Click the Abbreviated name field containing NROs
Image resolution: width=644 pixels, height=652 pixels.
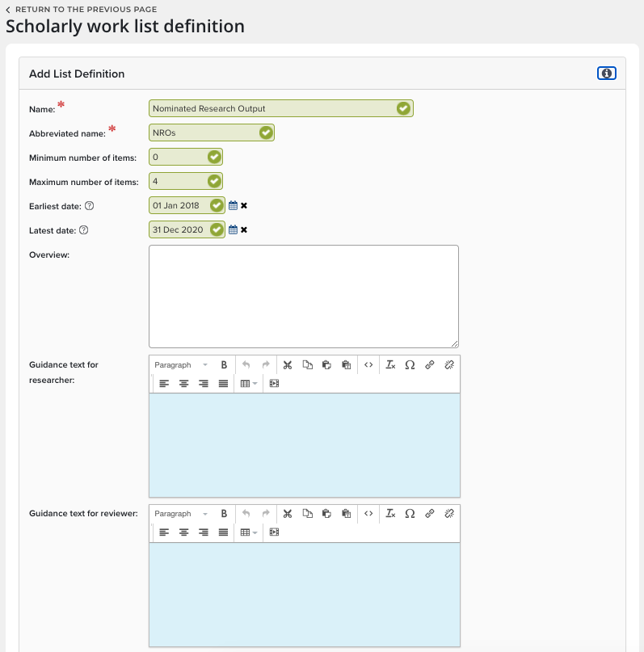coord(204,133)
